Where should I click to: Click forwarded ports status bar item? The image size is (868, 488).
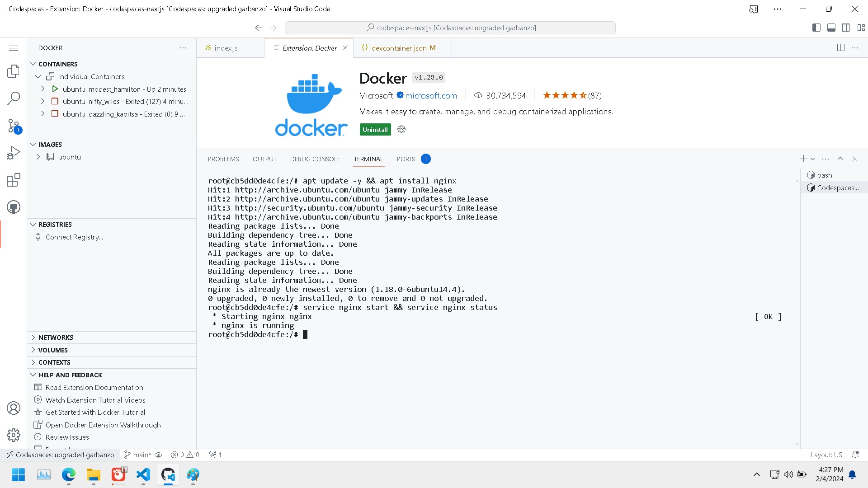(x=215, y=455)
